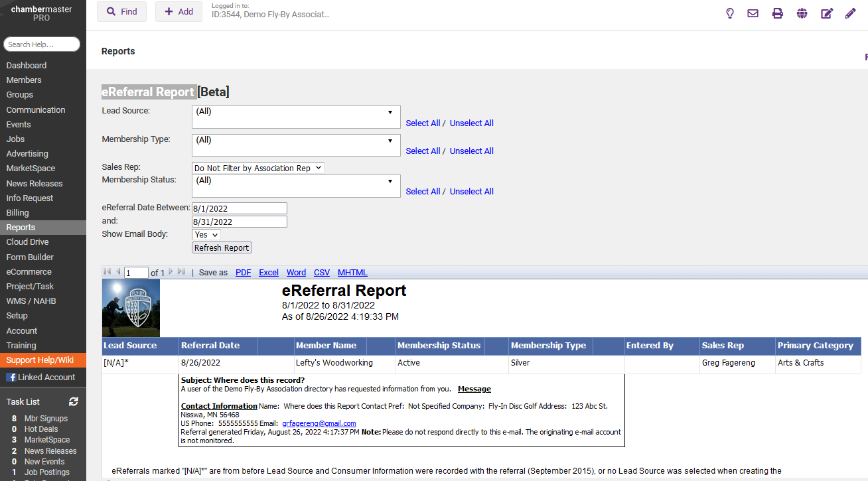Click the lightbulb icon in the header

(730, 13)
